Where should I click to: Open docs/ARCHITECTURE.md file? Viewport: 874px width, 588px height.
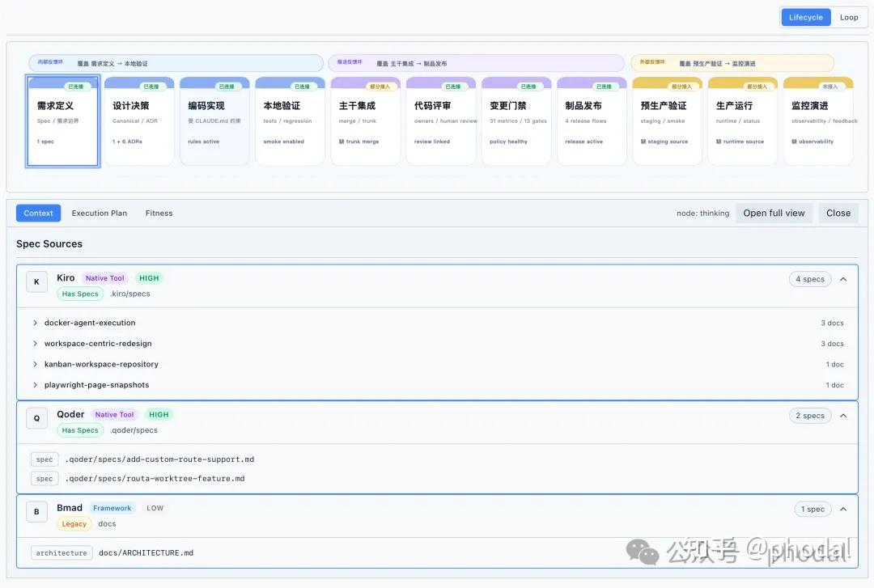[146, 553]
